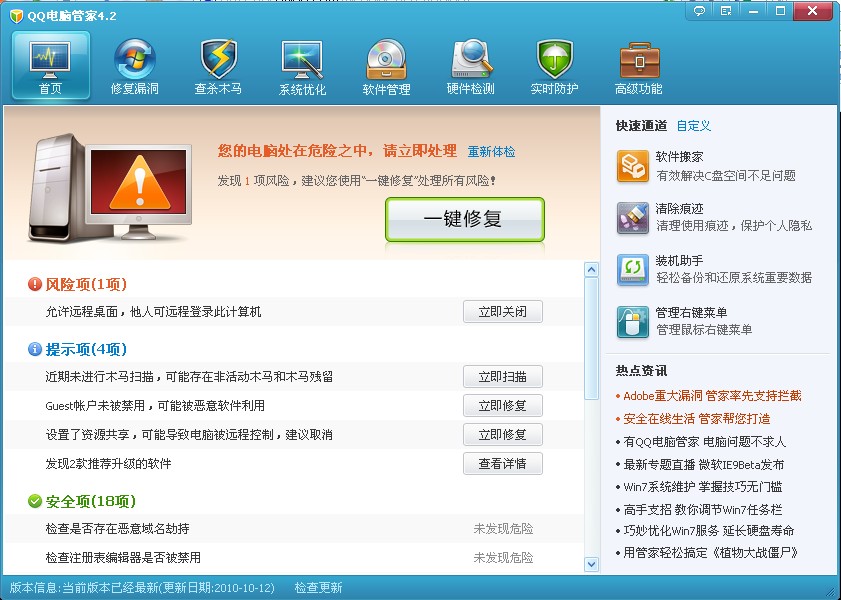Open news: 最新专题直播 微软IE9Beta发布
Screen dimensions: 841x600
coord(704,464)
